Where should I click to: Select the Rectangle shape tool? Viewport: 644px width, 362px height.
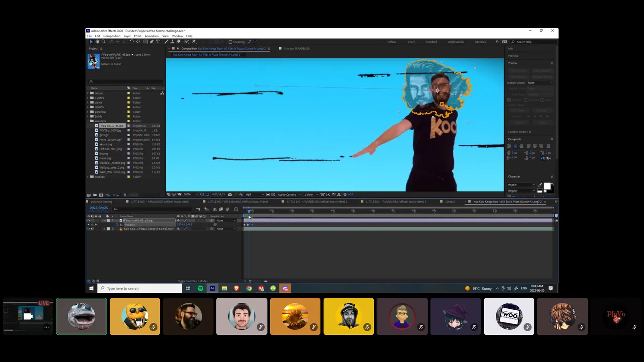point(146,42)
